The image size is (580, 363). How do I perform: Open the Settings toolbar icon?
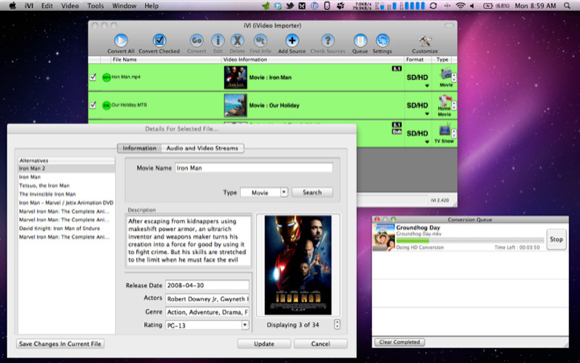[x=382, y=40]
